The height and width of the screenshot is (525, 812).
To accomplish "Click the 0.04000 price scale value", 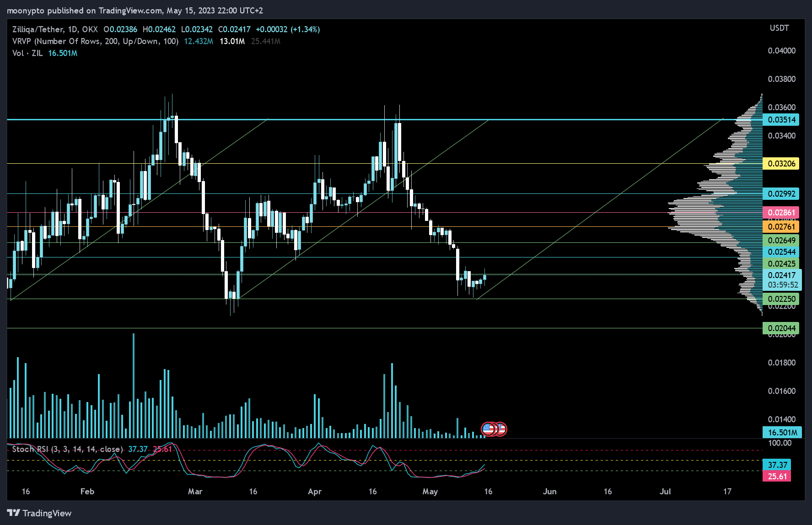I will pyautogui.click(x=781, y=51).
